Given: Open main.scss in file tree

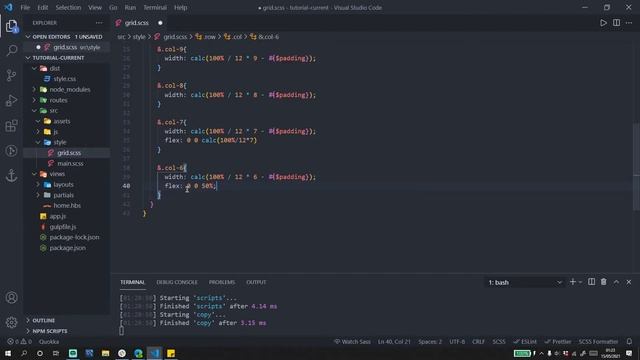Looking at the screenshot, I should [67, 163].
